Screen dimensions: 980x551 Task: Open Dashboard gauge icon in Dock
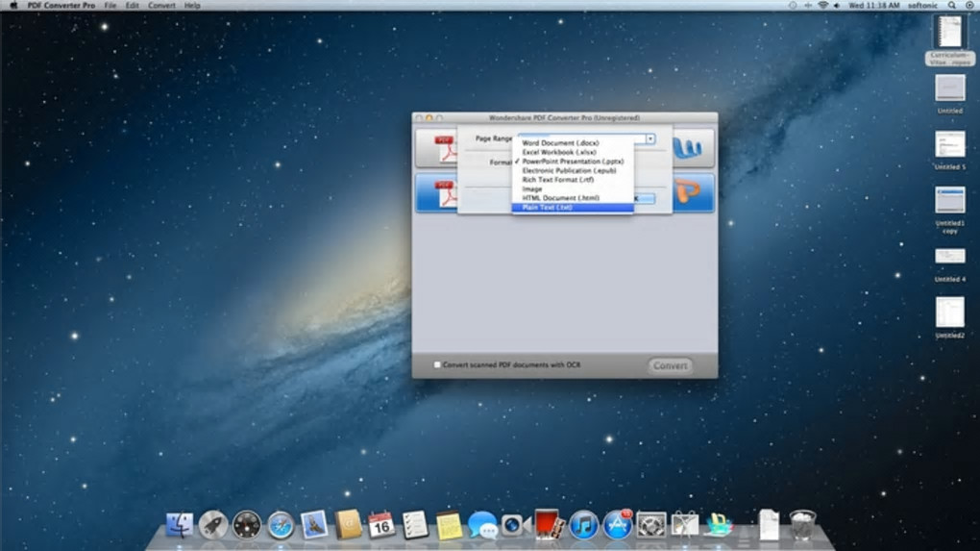tap(247, 525)
